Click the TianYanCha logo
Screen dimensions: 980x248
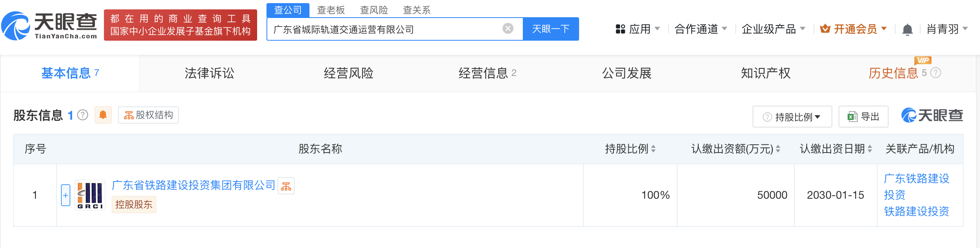(49, 26)
